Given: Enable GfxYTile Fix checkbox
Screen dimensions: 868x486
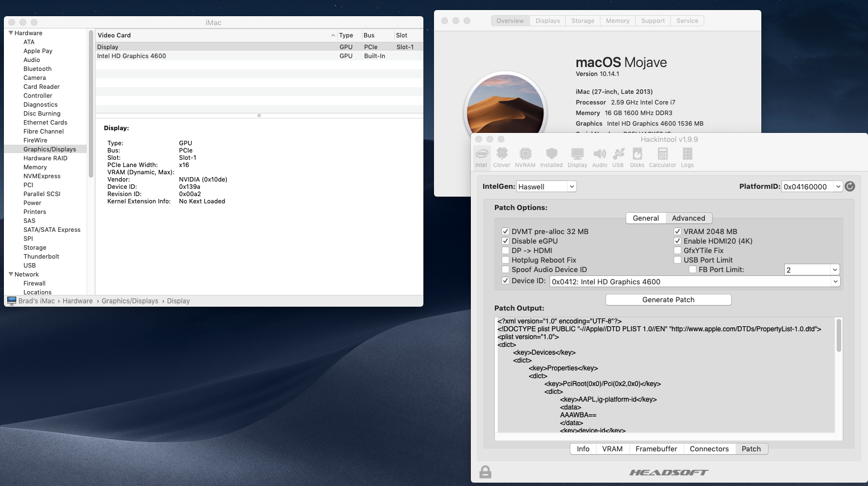Looking at the screenshot, I should 677,250.
